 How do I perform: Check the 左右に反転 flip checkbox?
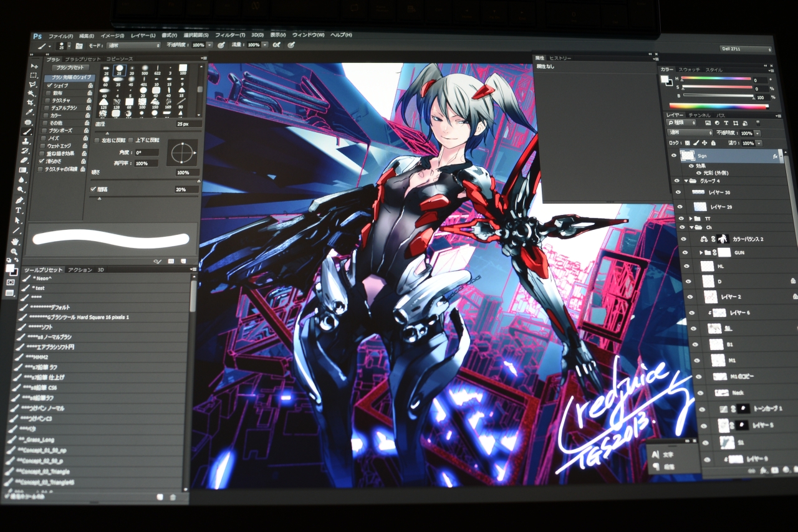click(97, 140)
